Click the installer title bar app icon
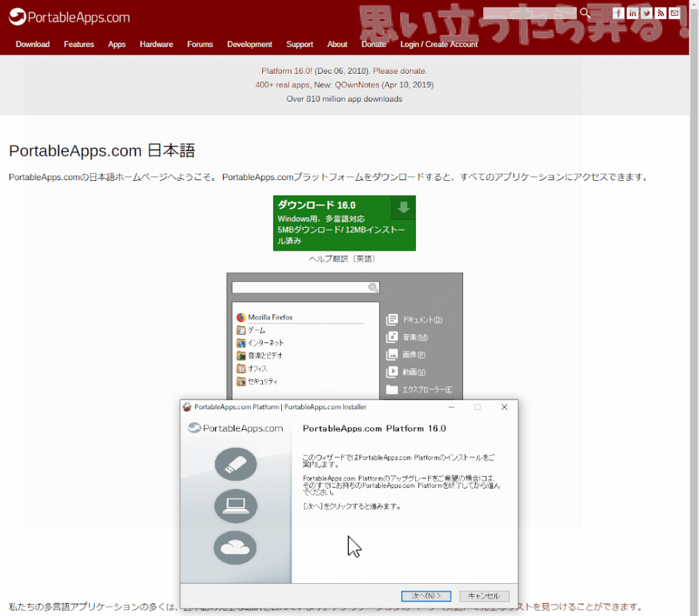 [187, 407]
